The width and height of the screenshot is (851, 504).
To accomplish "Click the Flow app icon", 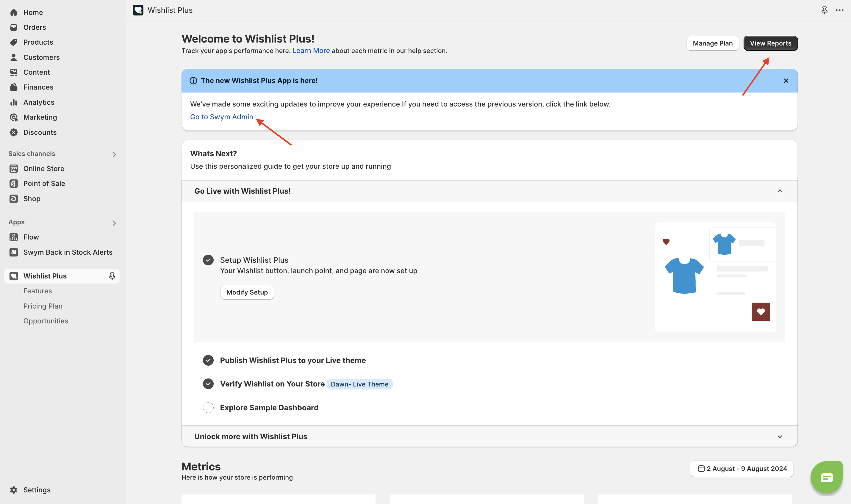I will pyautogui.click(x=14, y=237).
